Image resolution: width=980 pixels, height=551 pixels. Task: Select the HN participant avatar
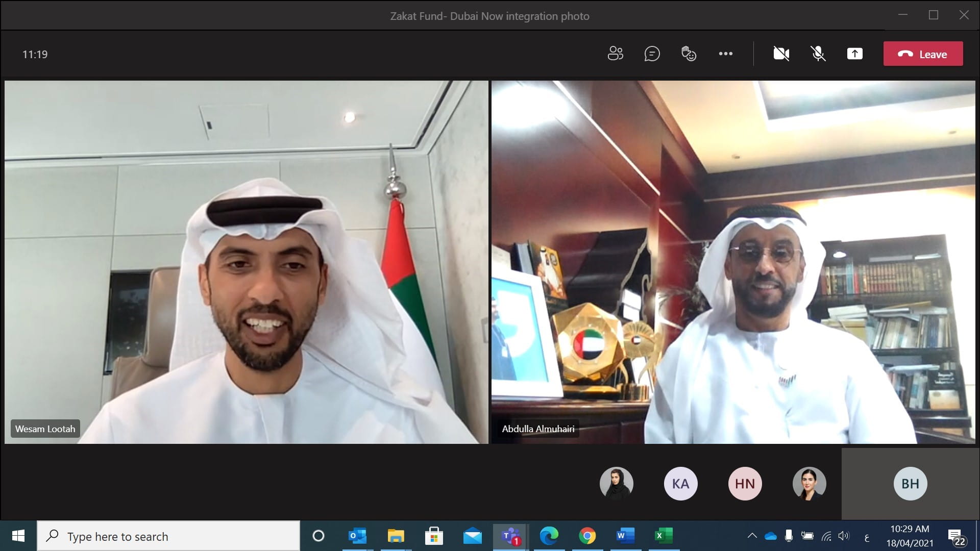click(x=745, y=483)
